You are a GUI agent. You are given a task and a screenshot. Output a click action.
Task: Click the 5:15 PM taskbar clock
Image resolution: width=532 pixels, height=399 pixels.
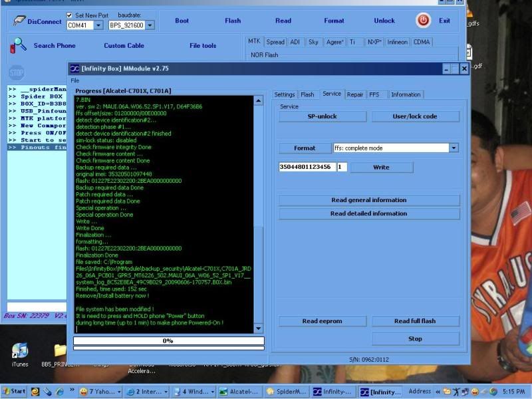(513, 392)
